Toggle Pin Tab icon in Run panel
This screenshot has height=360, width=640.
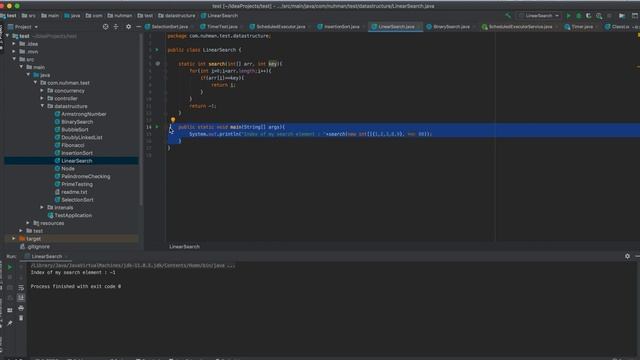click(x=10, y=324)
